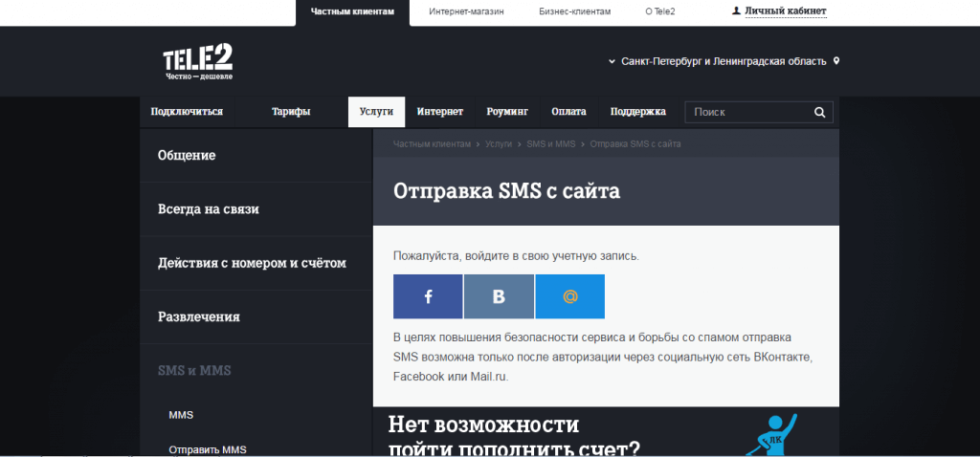Image resolution: width=980 pixels, height=457 pixels.
Task: Click the ЛК figure illustration in banner
Action: pyautogui.click(x=770, y=434)
